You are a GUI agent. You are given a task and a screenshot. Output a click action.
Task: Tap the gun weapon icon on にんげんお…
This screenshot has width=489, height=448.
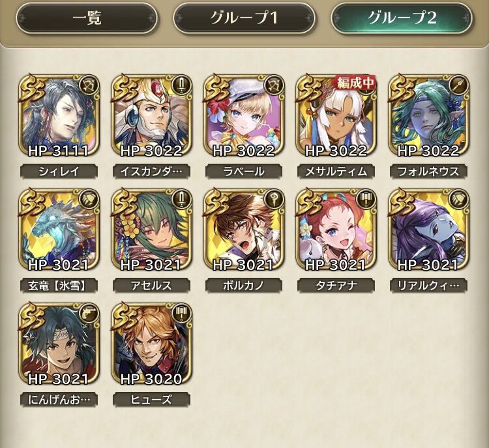coord(89,314)
